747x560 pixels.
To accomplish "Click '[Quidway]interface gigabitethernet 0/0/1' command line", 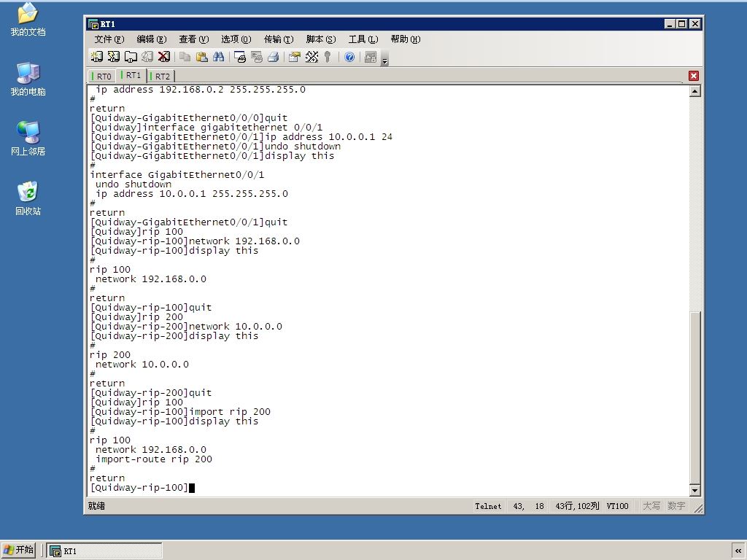I will point(206,128).
